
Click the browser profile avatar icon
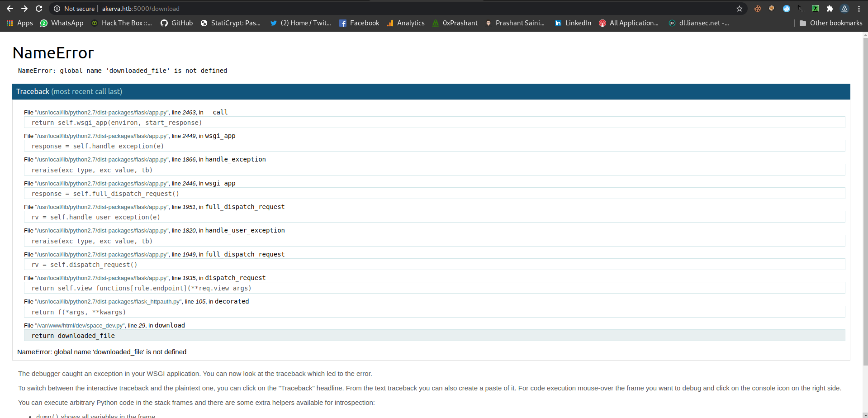pos(844,8)
